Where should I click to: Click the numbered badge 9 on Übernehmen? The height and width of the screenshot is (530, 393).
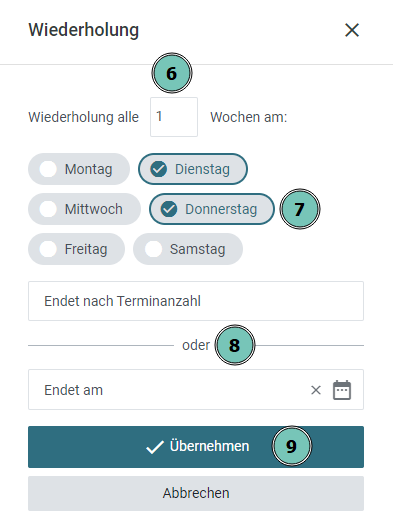click(291, 446)
